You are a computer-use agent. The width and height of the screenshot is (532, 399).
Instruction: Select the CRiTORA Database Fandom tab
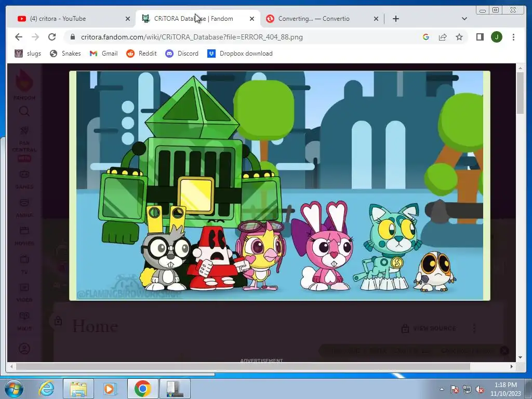[x=198, y=19]
